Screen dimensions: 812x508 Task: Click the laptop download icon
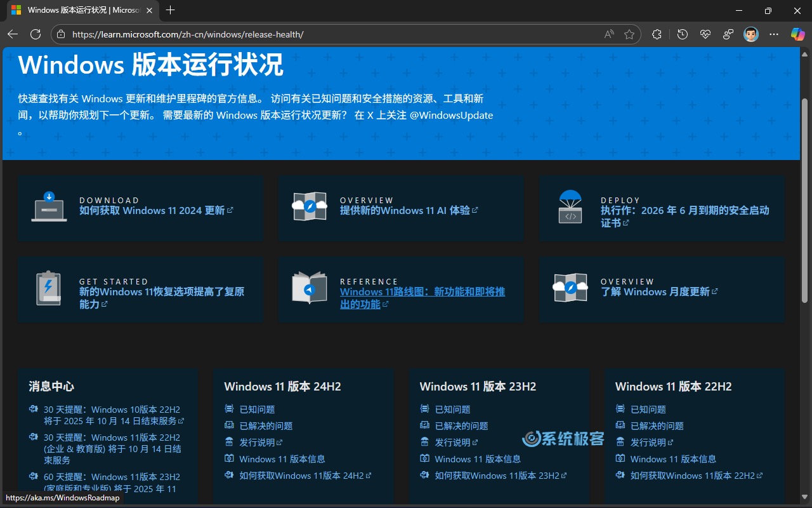[49, 206]
